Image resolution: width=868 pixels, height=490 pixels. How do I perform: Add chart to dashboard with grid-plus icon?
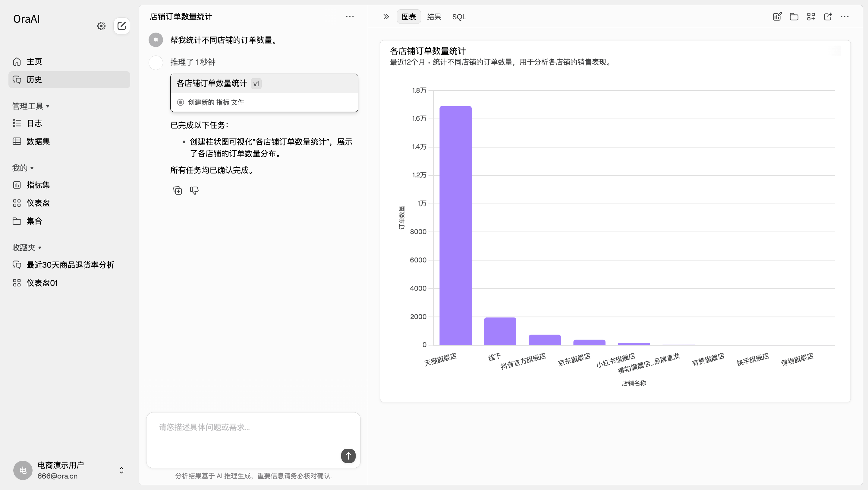(x=811, y=16)
